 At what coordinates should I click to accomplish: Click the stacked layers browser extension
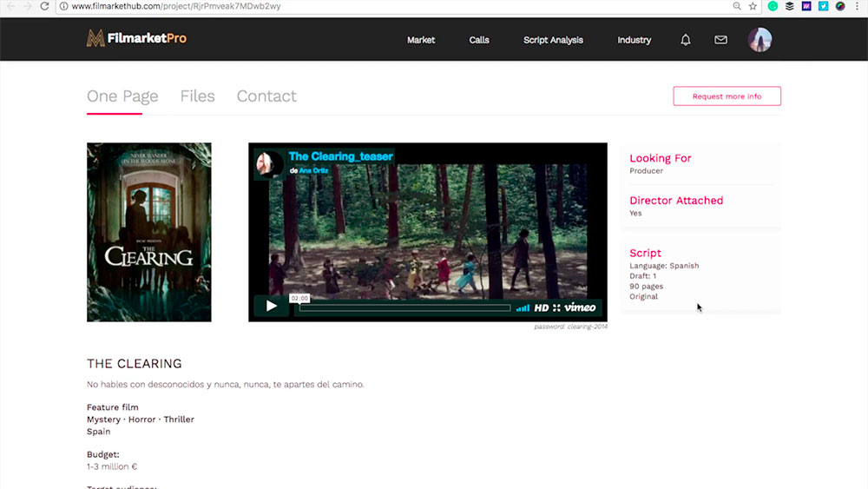pos(789,6)
